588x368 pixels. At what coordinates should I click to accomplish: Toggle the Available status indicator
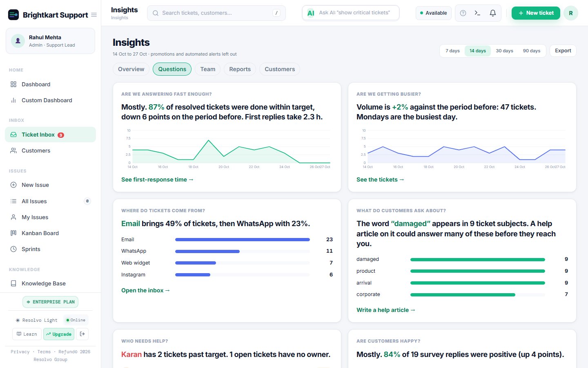(x=434, y=13)
